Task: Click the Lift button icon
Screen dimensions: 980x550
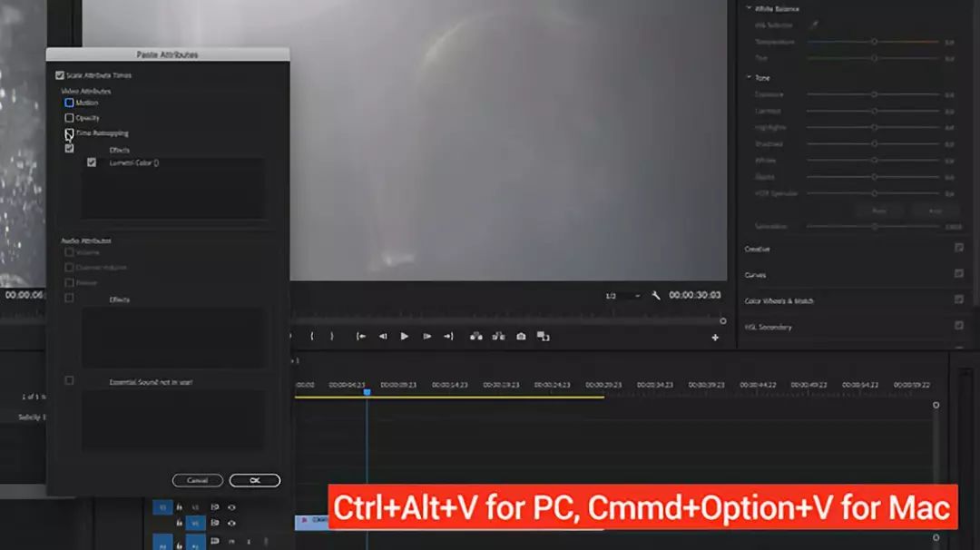Action: tap(475, 336)
